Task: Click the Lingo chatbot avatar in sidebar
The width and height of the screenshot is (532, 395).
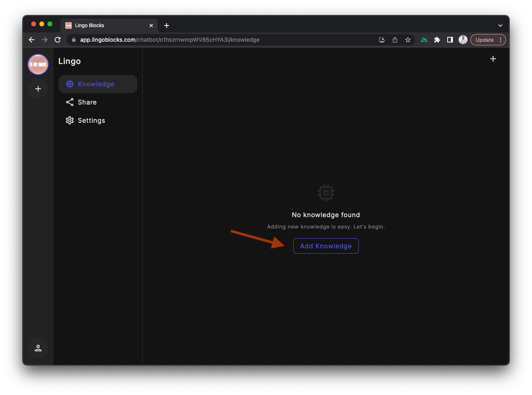Action: point(38,64)
